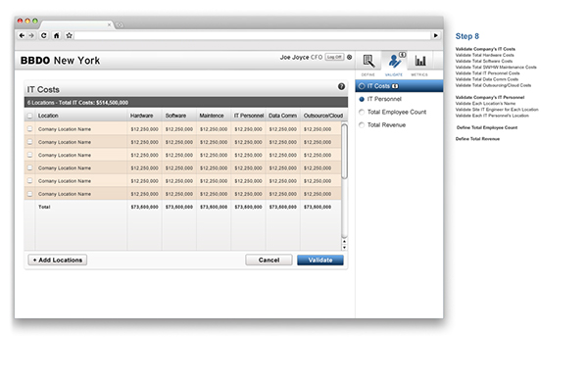The height and width of the screenshot is (380, 588).
Task: Check the sixth Comany Location Name row
Action: [x=30, y=194]
